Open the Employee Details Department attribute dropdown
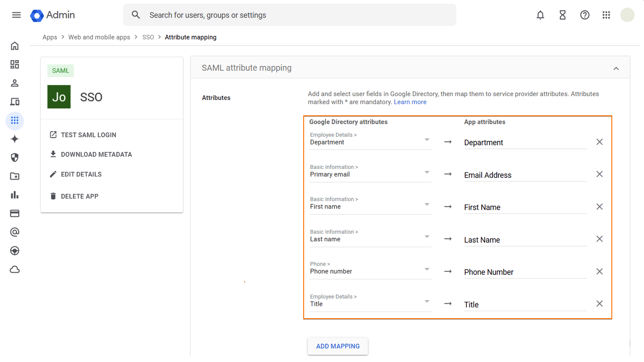This screenshot has width=644, height=362. pos(427,139)
